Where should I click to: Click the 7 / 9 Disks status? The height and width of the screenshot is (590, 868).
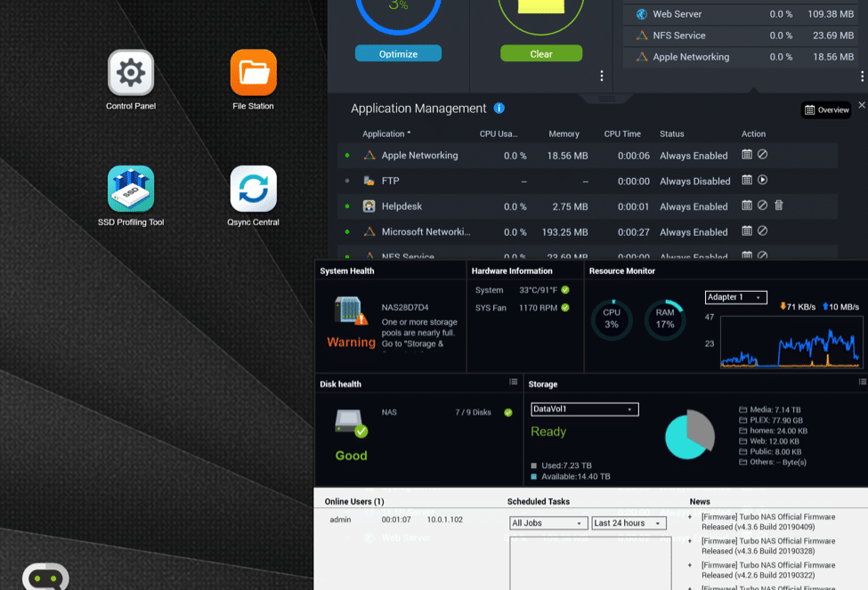[x=473, y=412]
